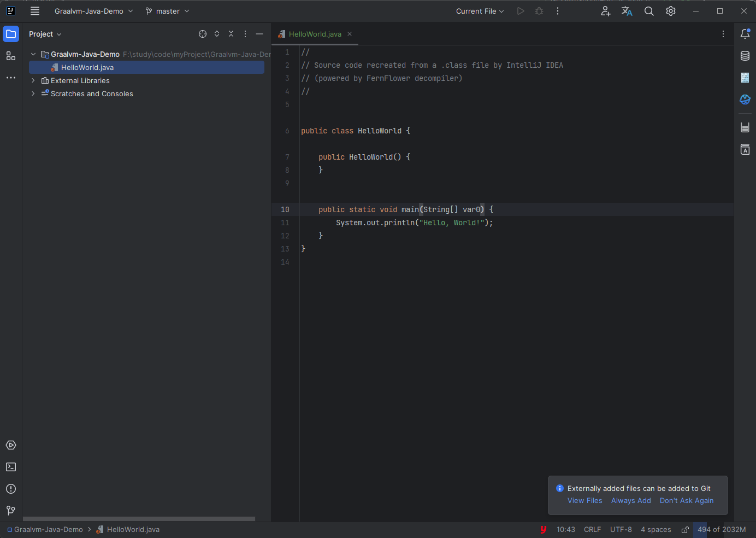Open the Project tool window
Screen dimensions: 756x538
click(11, 34)
